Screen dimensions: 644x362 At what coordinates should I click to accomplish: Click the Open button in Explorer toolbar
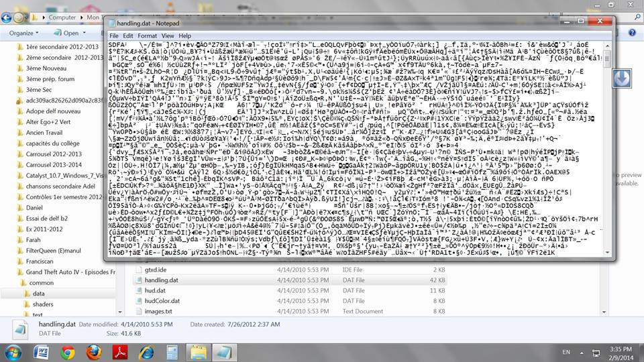coord(66,33)
